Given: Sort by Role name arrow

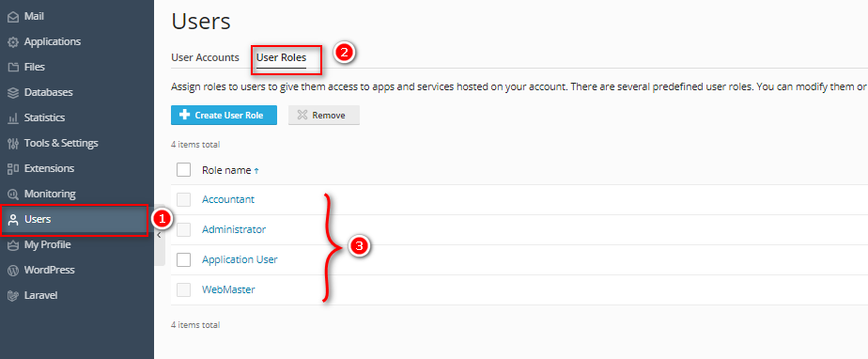Looking at the screenshot, I should point(256,171).
